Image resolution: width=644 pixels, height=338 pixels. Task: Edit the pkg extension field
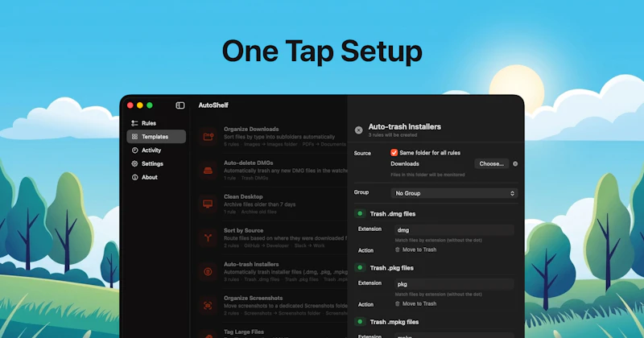(x=454, y=284)
